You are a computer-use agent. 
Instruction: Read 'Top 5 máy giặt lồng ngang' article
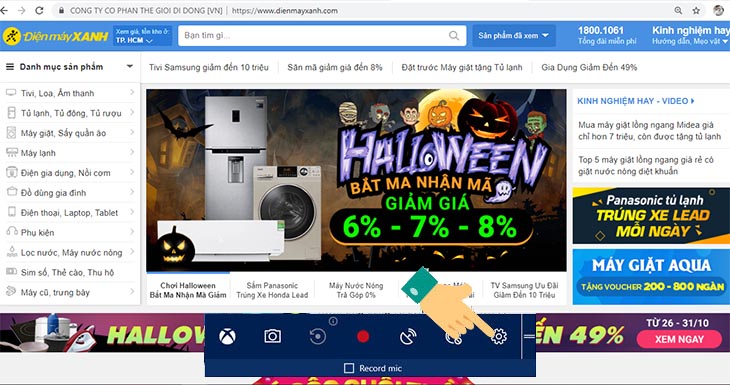pos(646,166)
